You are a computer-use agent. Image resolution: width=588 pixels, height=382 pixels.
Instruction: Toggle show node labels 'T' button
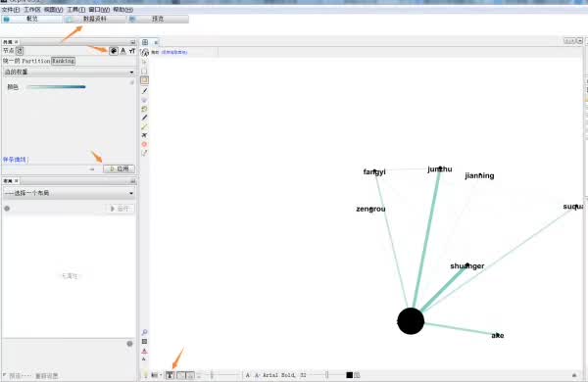tap(170, 375)
